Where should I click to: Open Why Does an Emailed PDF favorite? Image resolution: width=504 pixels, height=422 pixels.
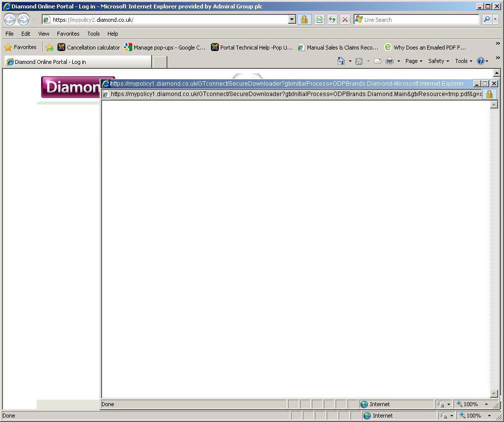(425, 47)
